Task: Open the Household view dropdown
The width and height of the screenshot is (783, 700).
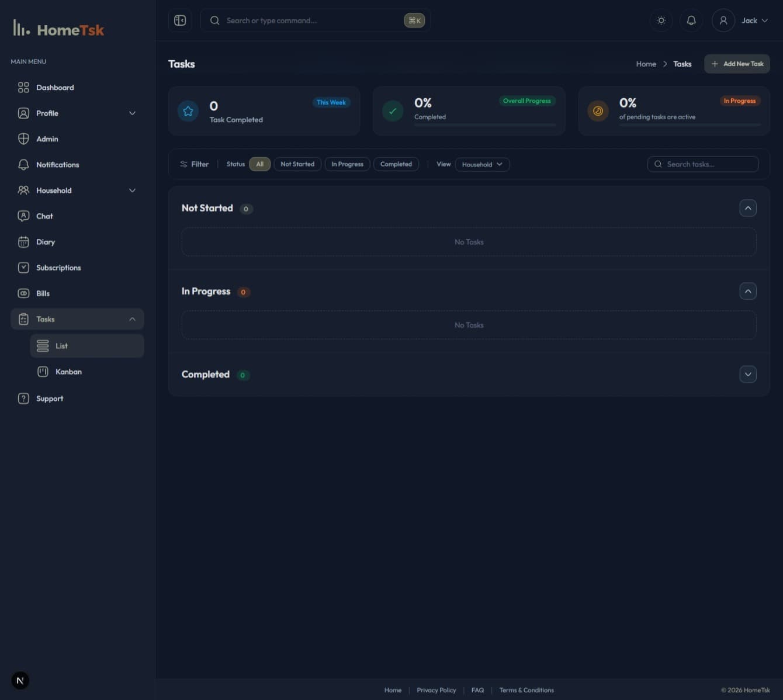Action: click(482, 164)
